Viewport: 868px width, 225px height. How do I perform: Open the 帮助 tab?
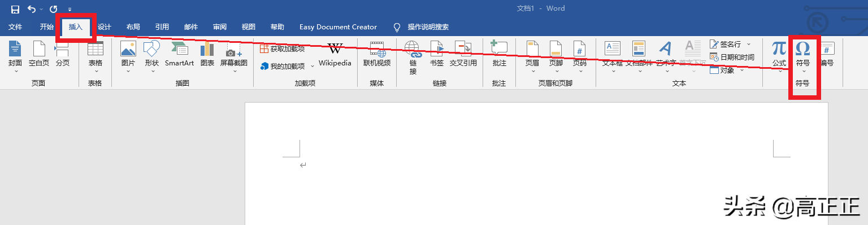tap(277, 27)
